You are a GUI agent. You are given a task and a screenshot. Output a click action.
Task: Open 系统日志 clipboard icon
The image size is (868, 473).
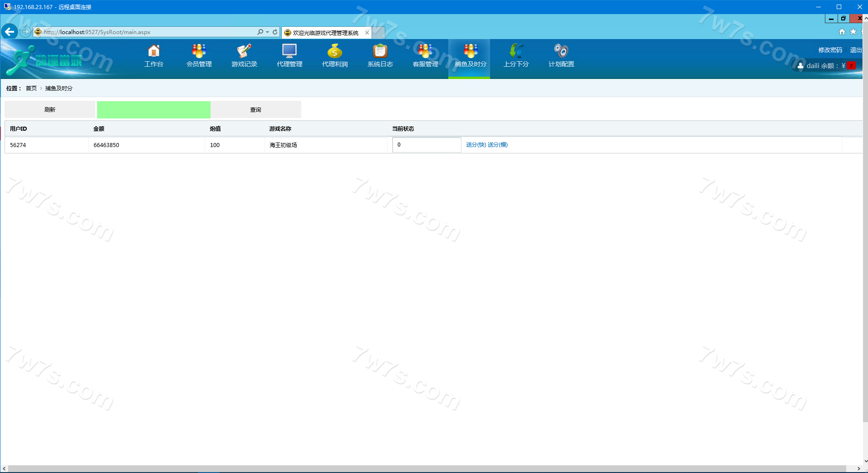click(380, 51)
